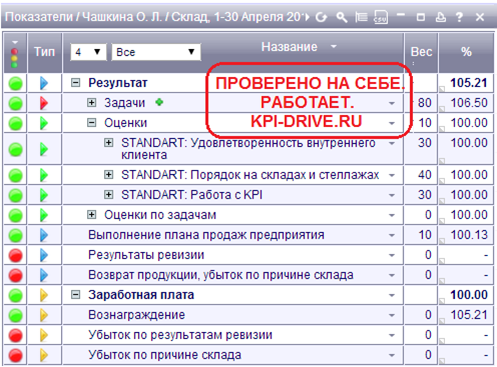The width and height of the screenshot is (497, 367).
Task: Click the Название column header
Action: click(x=289, y=47)
